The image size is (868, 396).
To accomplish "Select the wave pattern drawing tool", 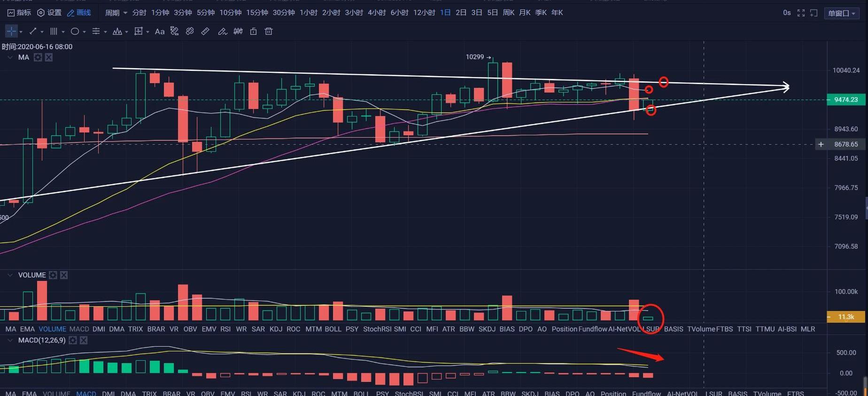I will tap(117, 31).
